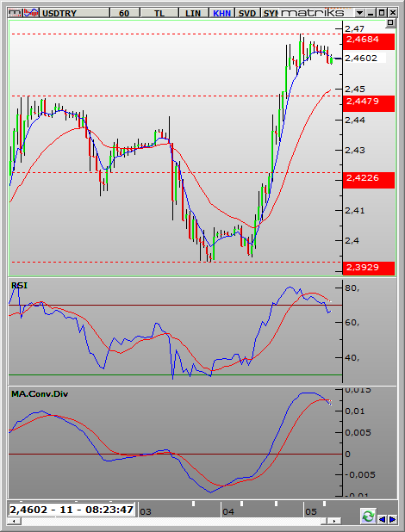405x532 pixels.
Task: Click the 2,45 price axis label
Action: (355, 90)
